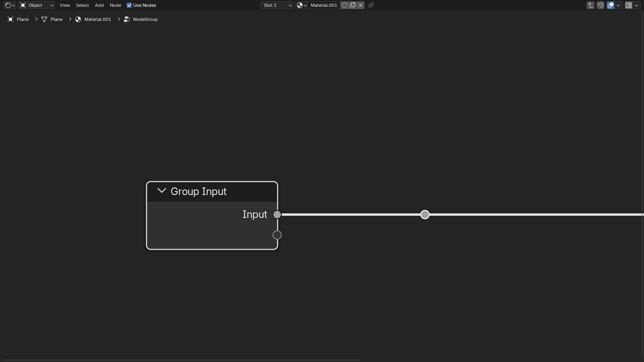The height and width of the screenshot is (362, 644).
Task: Open the View menu
Action: (64, 5)
